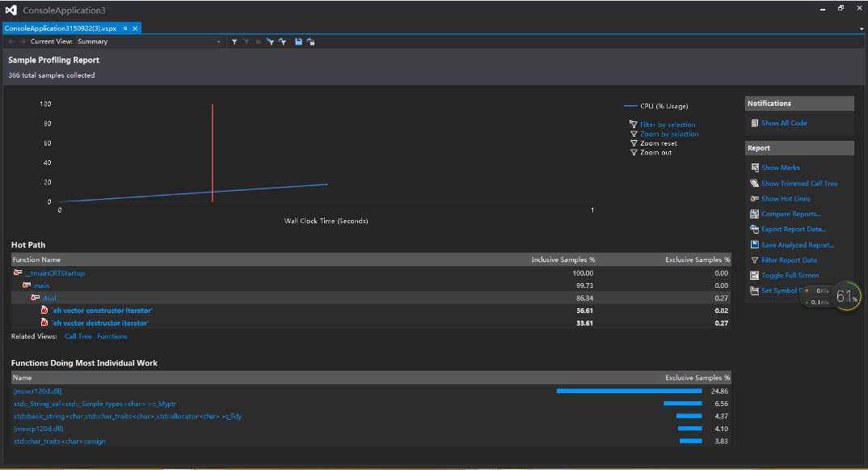Click the export icon right of save disk
The width and height of the screenshot is (868, 470).
(310, 41)
